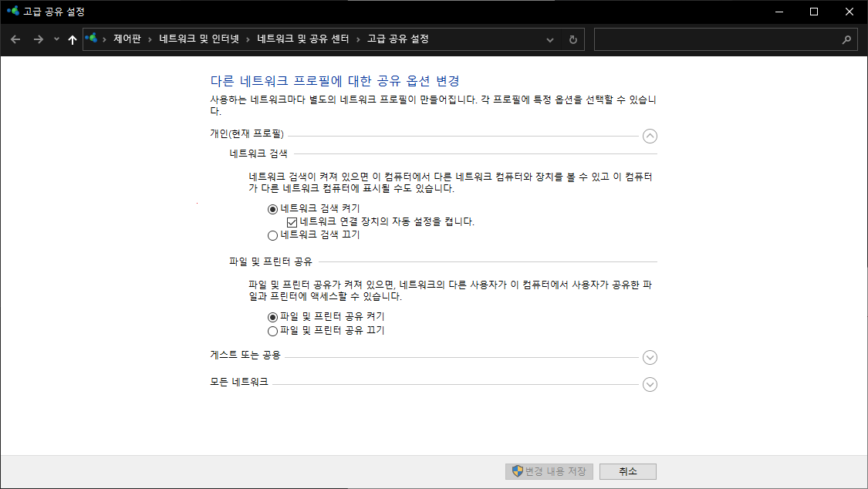
Task: Click 다른 네트워크 프로필에 대한 공유 옵션 변경 title
Action: [x=335, y=81]
